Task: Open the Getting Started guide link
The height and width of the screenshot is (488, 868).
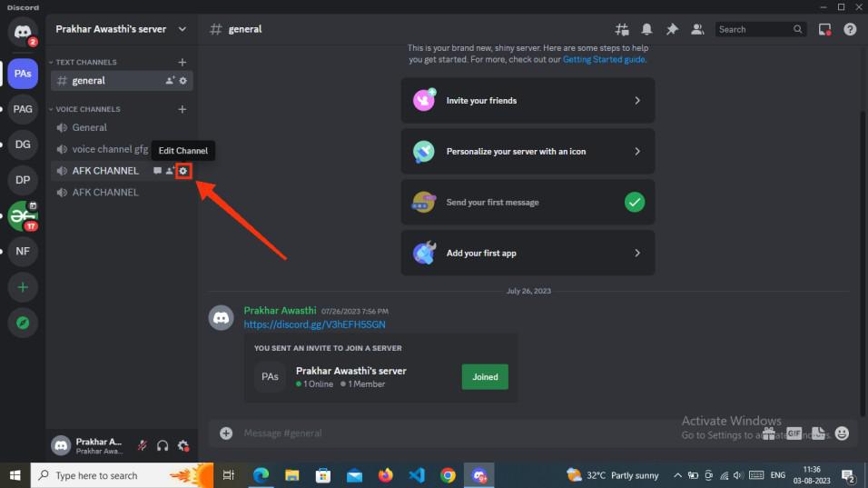Action: 604,59
